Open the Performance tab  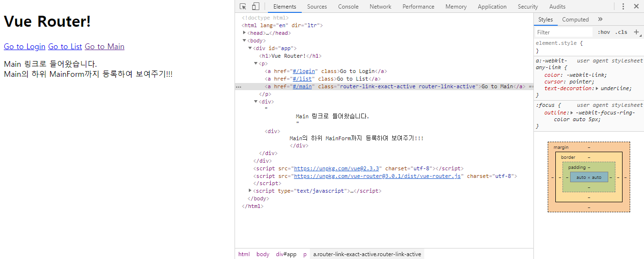click(419, 7)
